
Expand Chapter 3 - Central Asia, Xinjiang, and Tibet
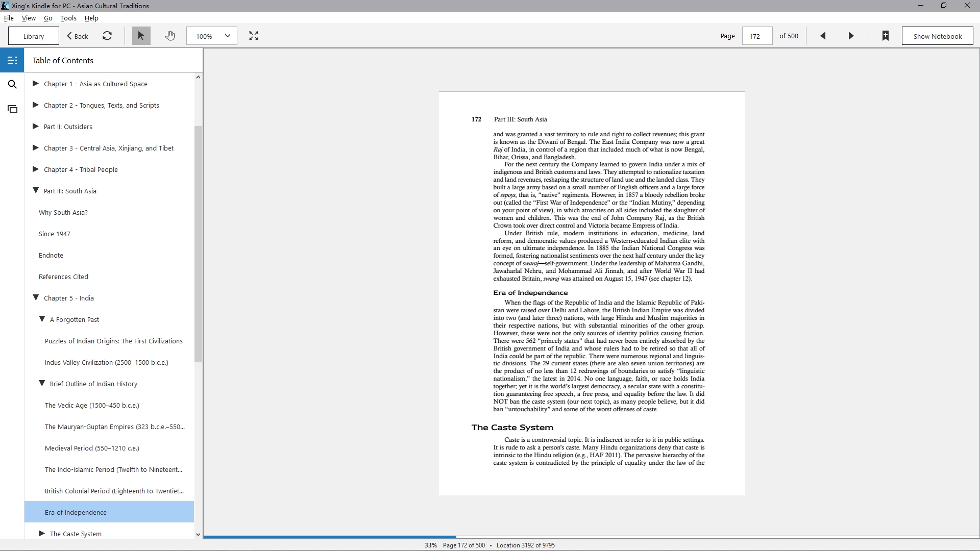[x=36, y=147]
